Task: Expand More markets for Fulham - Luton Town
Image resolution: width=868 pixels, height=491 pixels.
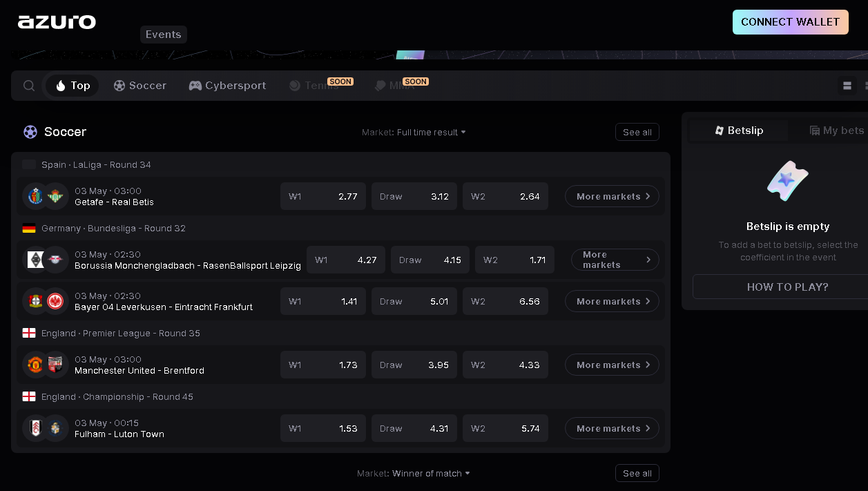Action: (x=612, y=428)
